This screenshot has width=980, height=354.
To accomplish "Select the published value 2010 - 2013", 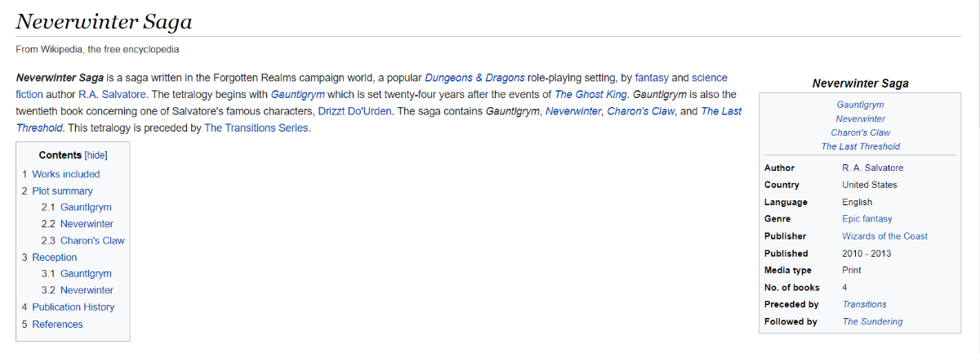I will click(x=867, y=253).
